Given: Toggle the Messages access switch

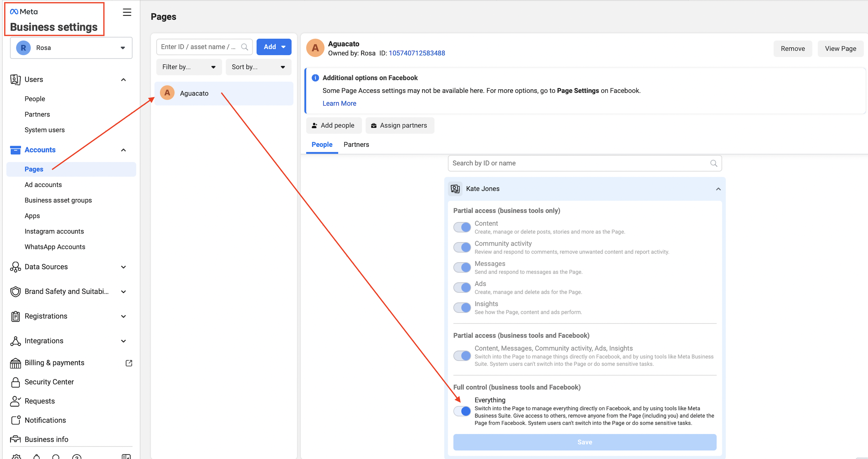Looking at the screenshot, I should pos(462,268).
